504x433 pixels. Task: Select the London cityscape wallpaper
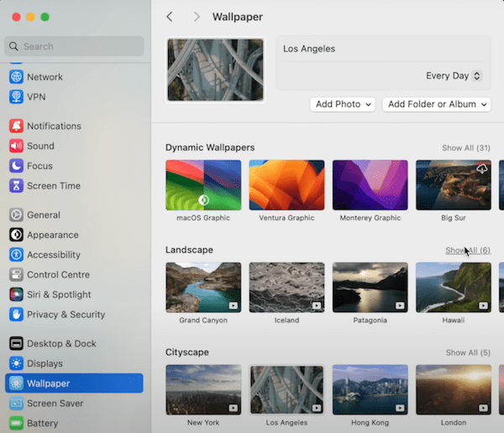[x=454, y=390]
